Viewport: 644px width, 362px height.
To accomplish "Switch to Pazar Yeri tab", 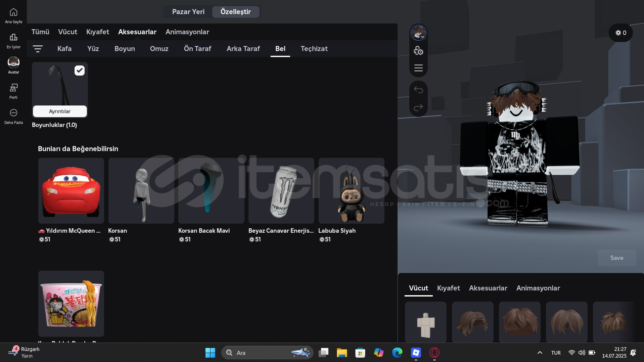I will (188, 12).
